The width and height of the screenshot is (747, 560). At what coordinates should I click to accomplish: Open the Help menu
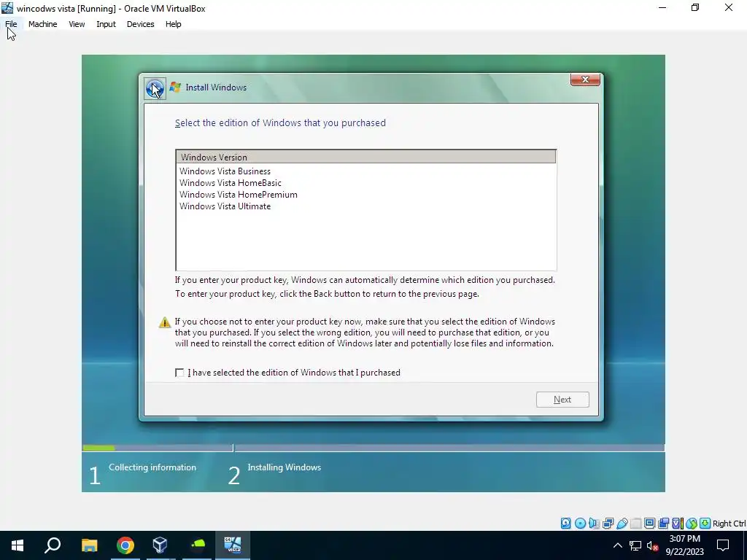pos(174,24)
